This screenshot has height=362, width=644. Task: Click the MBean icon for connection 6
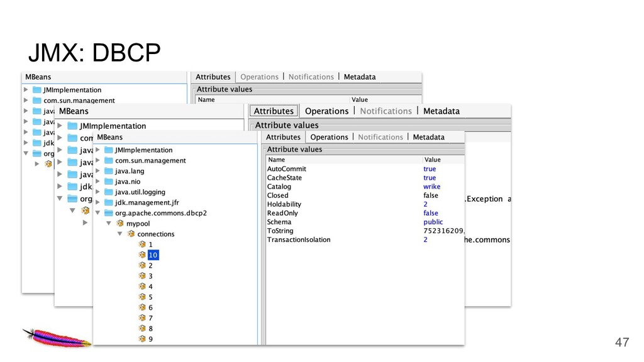[x=142, y=307]
